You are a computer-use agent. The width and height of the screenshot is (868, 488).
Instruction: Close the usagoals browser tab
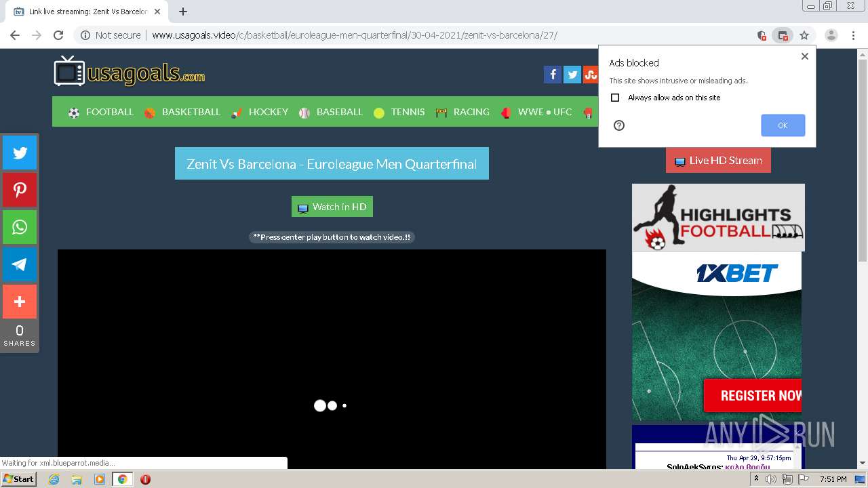tap(157, 12)
